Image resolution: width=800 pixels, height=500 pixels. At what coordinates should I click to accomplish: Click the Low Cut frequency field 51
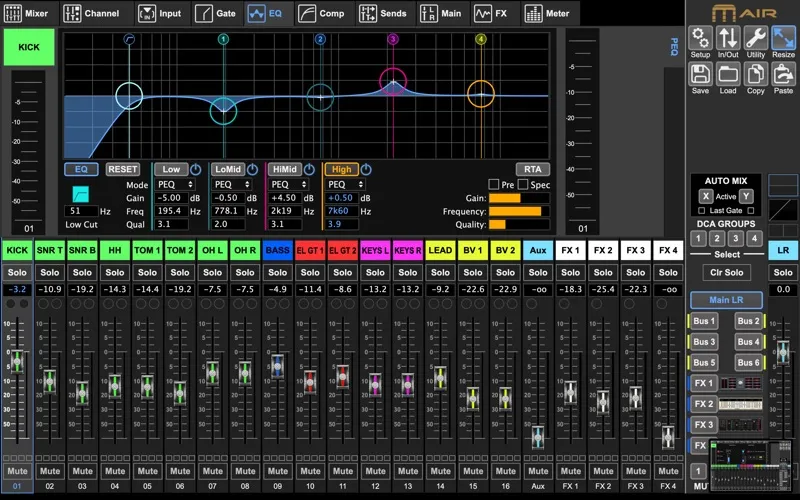(x=81, y=211)
